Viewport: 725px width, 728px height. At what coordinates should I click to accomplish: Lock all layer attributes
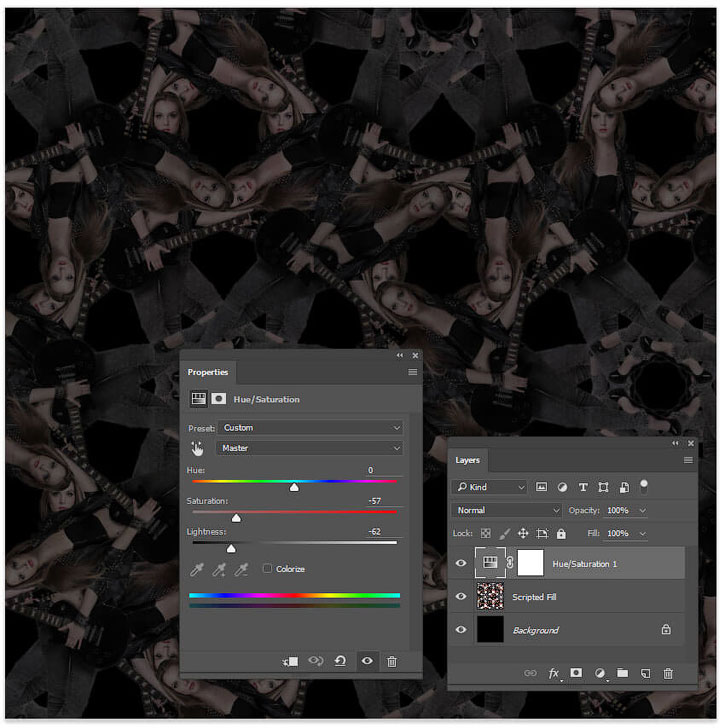pos(563,535)
